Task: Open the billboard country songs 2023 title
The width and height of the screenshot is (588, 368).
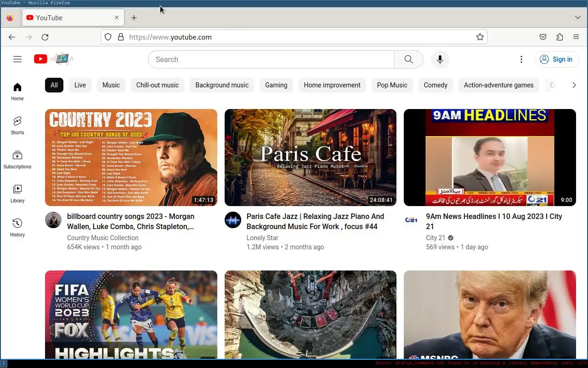Action: 131,221
